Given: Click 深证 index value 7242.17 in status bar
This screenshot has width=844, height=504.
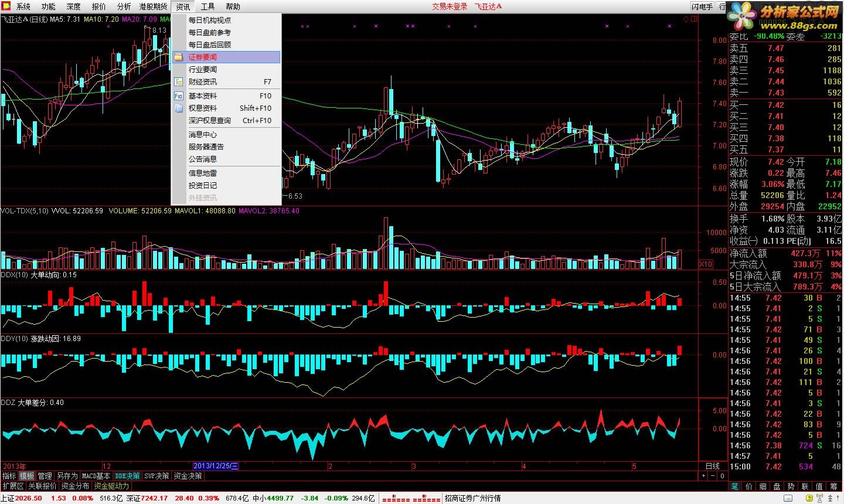Looking at the screenshot, I should (154, 498).
